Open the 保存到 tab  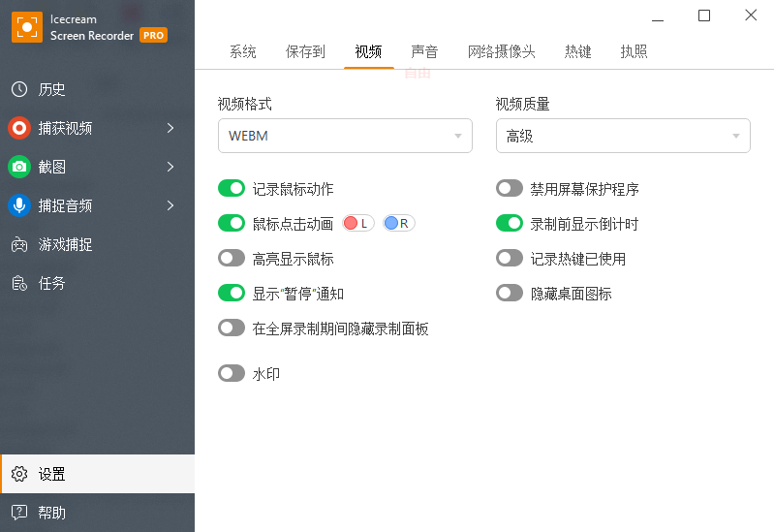pyautogui.click(x=305, y=51)
